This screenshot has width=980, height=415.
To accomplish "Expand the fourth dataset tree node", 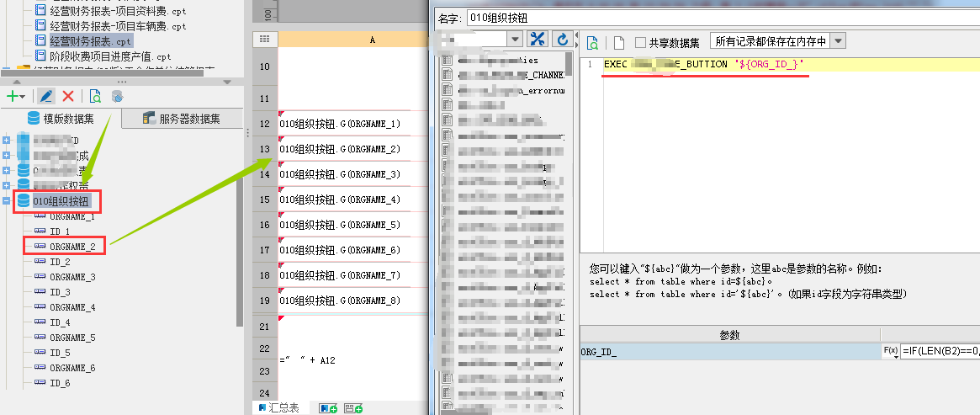I will (x=6, y=186).
